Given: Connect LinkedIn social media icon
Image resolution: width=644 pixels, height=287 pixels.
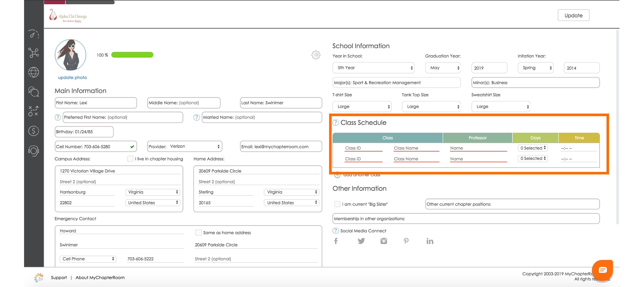Looking at the screenshot, I should [x=430, y=241].
